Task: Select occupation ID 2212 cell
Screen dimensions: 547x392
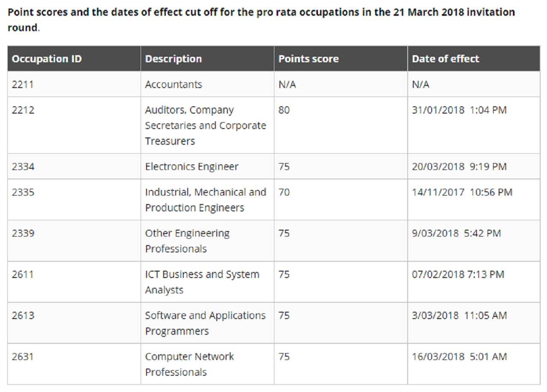Action: 23,110
